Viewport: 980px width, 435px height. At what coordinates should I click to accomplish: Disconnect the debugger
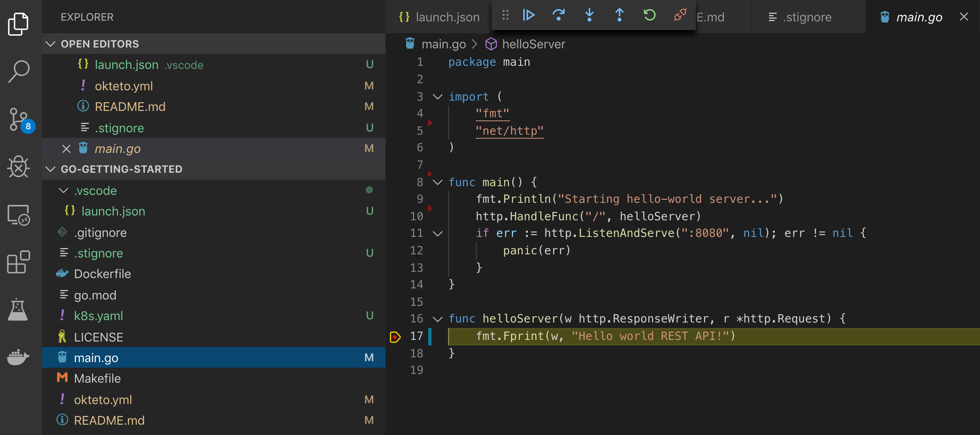pos(680,16)
